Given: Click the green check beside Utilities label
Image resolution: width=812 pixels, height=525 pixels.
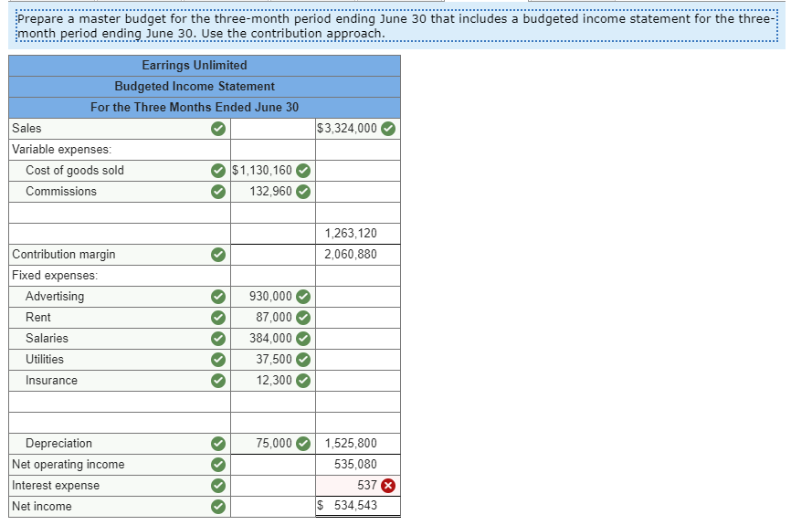Looking at the screenshot, I should click(x=218, y=360).
